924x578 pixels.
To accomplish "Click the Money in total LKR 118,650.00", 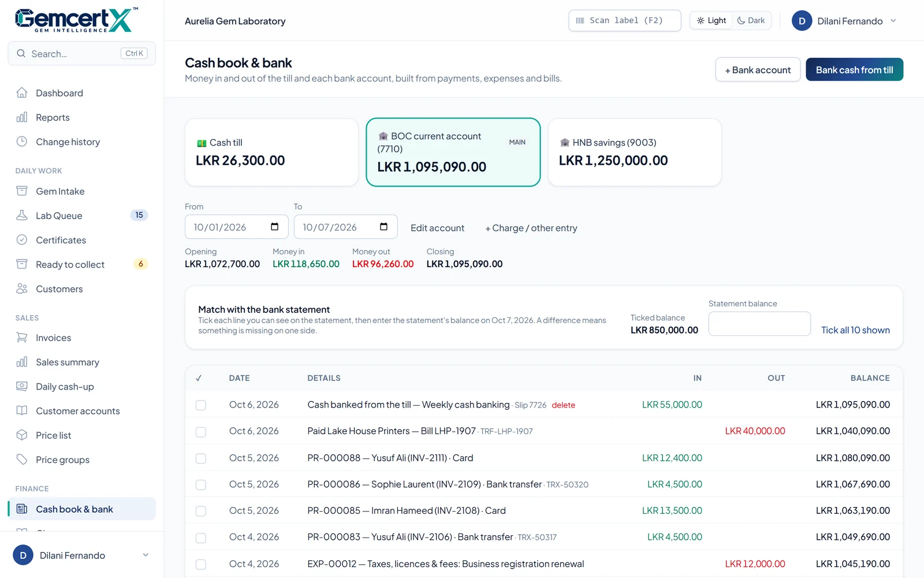I will tap(306, 264).
